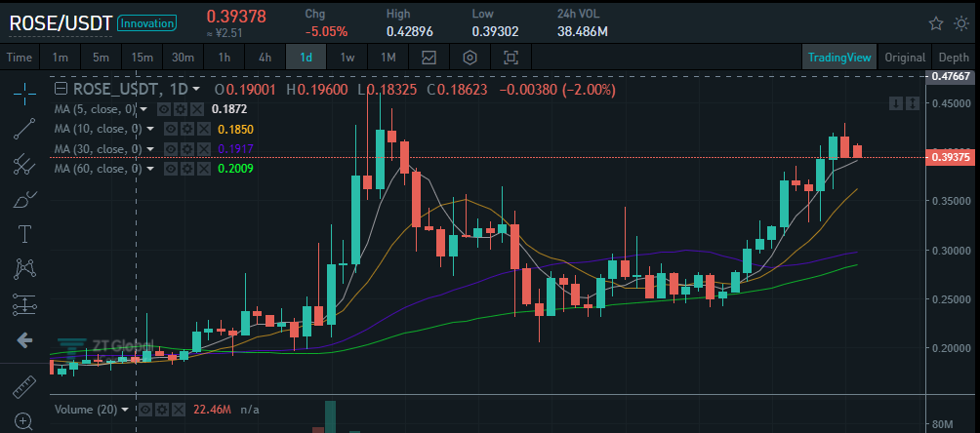Select the 1h timeframe
Image resolution: width=980 pixels, height=433 pixels.
tap(224, 58)
